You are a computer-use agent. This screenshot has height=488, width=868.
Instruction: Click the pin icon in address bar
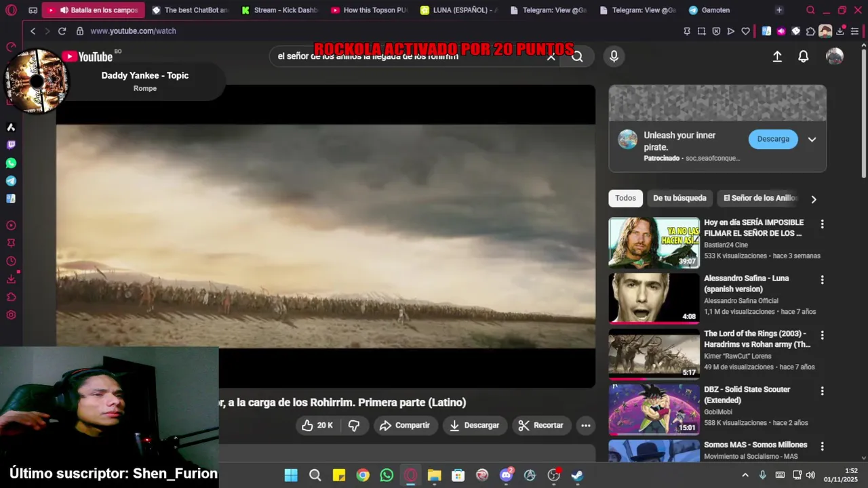point(687,31)
